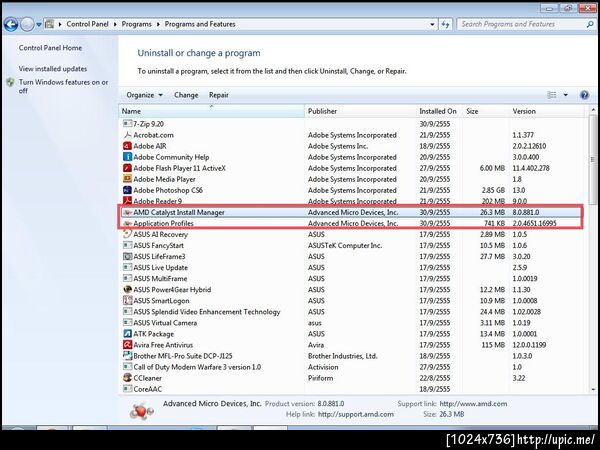The image size is (600, 450).
Task: Click the search magnifier icon
Action: (x=590, y=24)
